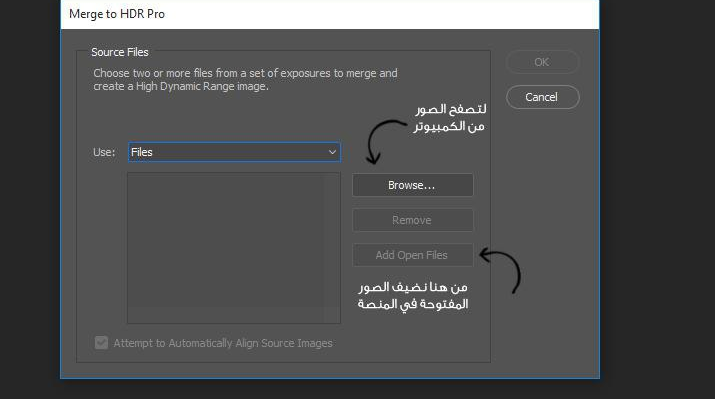Confirm the dialog with the OK button
Screen dimensions: 715x399
tap(542, 62)
